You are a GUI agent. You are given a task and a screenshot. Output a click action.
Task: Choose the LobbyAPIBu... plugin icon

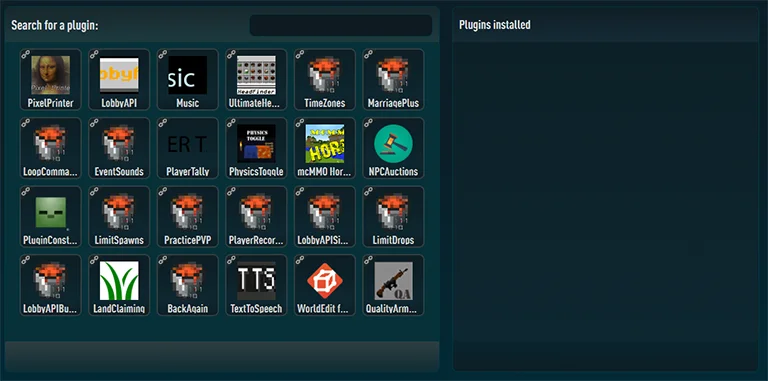pos(50,281)
